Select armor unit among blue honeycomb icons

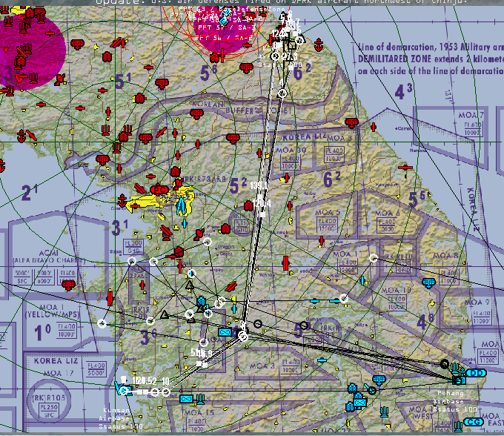[x=359, y=402]
